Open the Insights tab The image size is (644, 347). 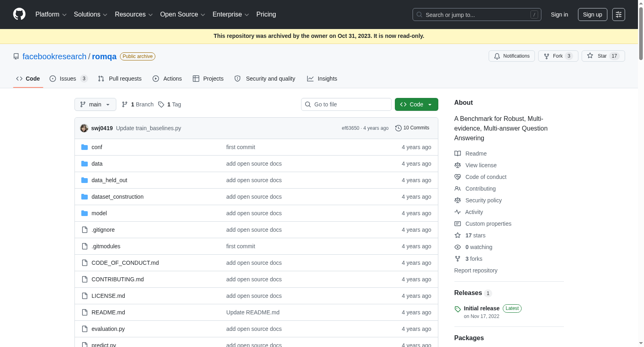(x=322, y=79)
